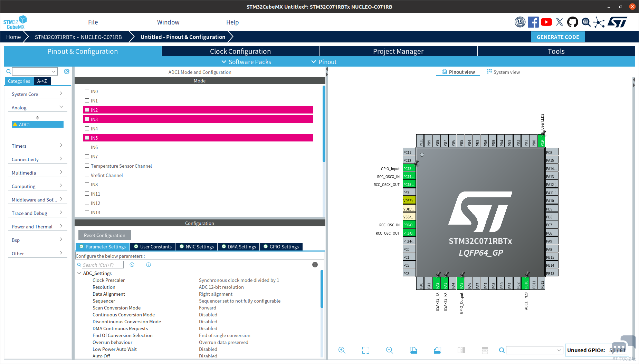Open the Window menu

[168, 22]
